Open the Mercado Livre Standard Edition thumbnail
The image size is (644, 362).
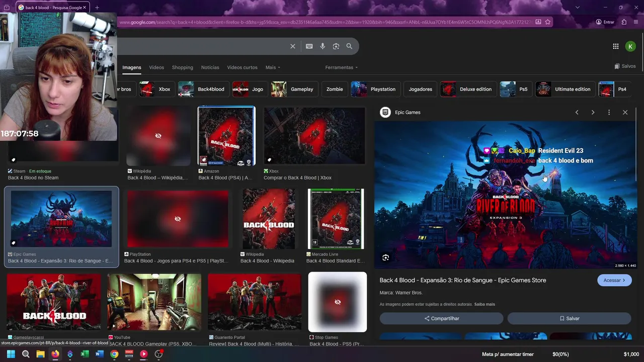(x=336, y=219)
